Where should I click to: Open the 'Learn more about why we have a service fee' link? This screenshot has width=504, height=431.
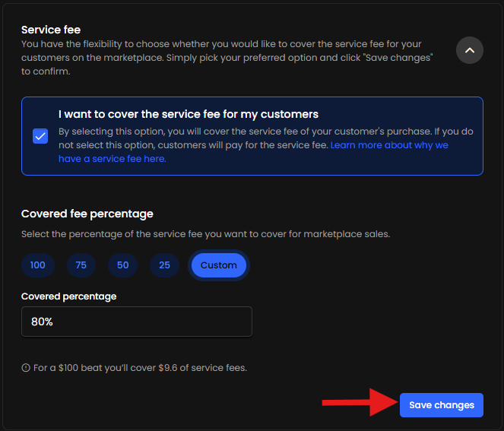tap(388, 144)
